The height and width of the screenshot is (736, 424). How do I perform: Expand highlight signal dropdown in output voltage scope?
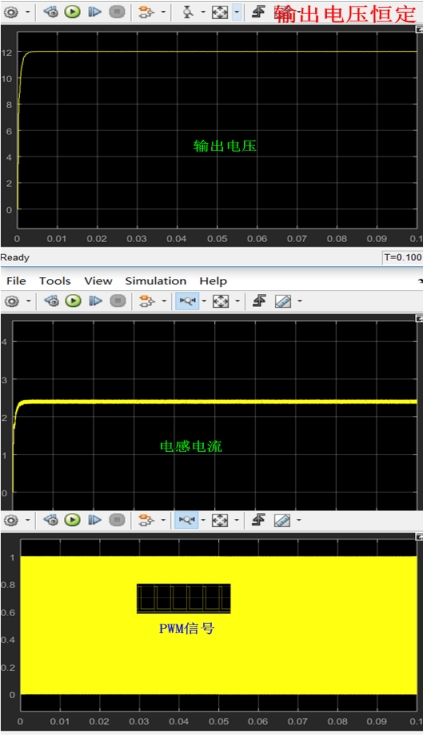(x=163, y=12)
